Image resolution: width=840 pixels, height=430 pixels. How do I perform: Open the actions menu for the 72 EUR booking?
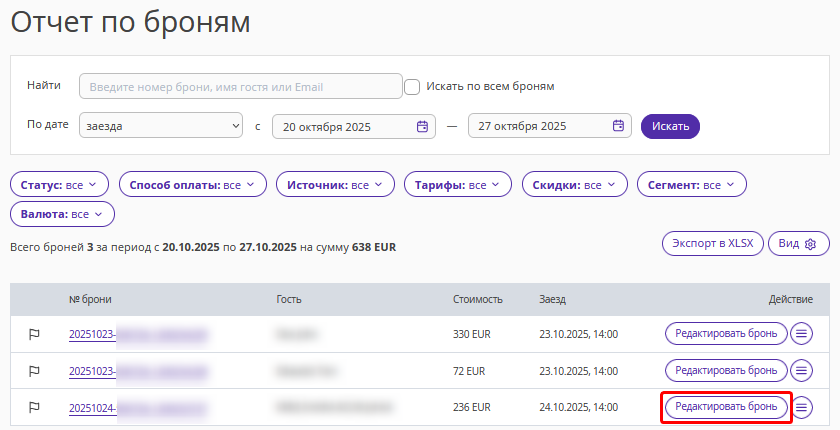click(x=801, y=371)
